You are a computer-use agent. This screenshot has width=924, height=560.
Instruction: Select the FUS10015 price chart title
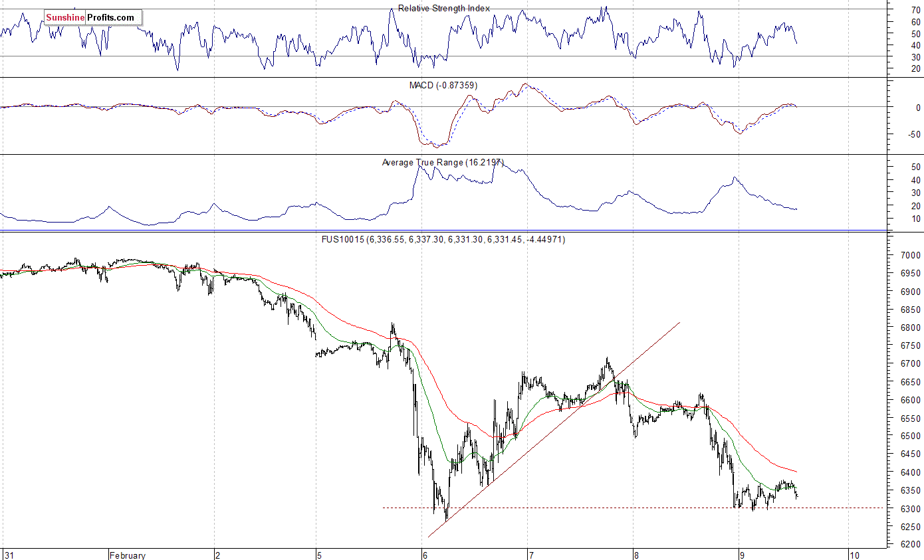click(443, 239)
